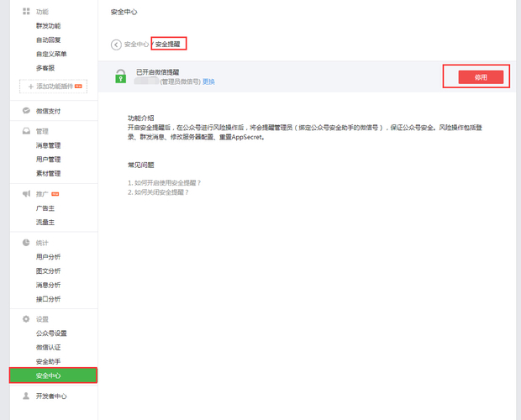Open 流量主 menu item

pos(45,222)
